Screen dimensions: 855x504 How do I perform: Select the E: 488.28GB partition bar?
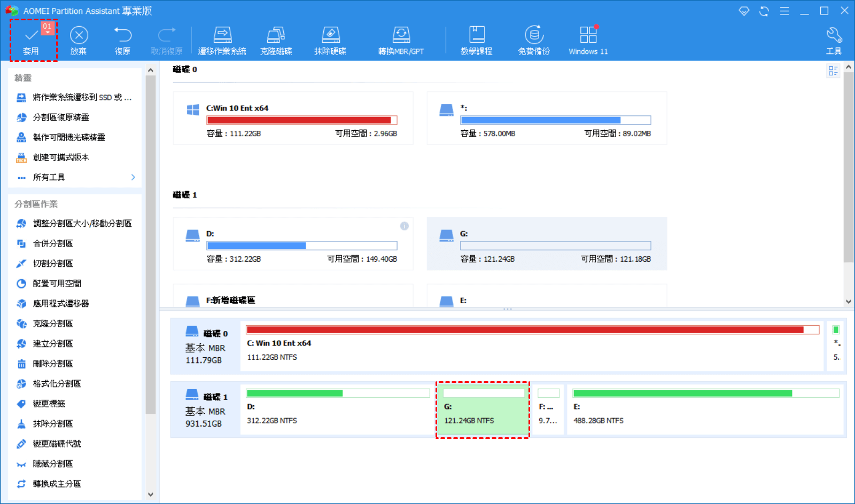705,409
